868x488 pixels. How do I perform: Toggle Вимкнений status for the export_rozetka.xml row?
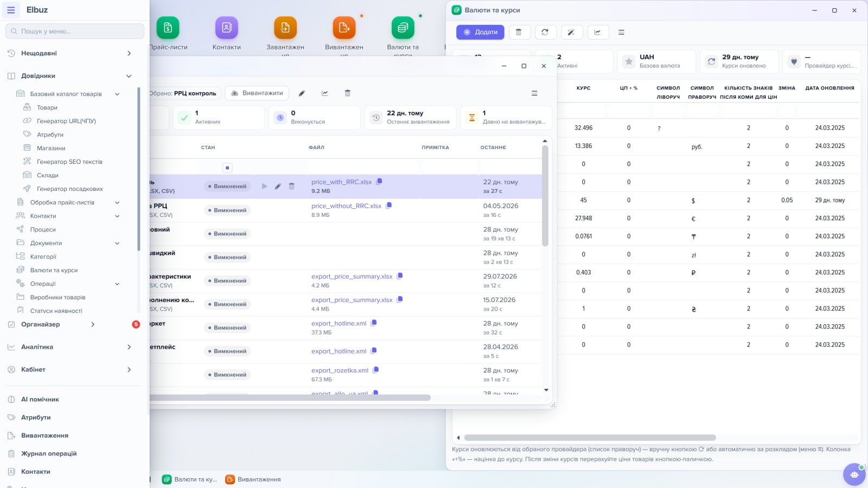click(227, 375)
